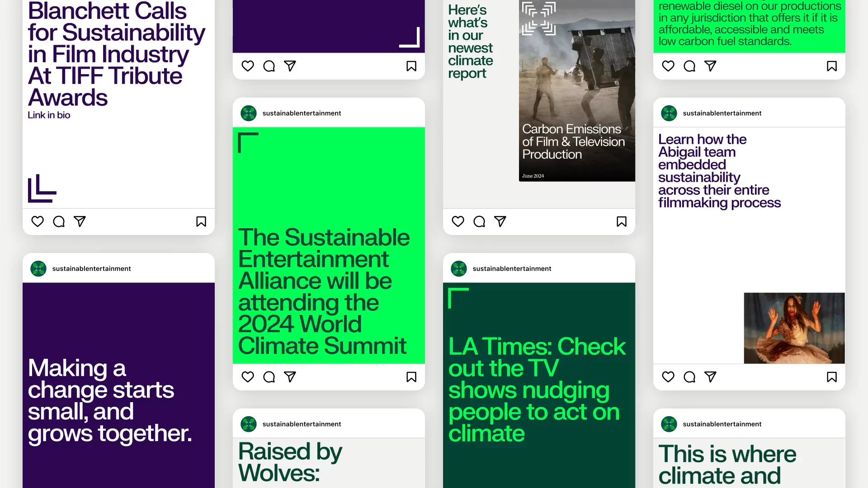Image resolution: width=868 pixels, height=488 pixels.
Task: Save the Abigail team sustainability post
Action: [832, 377]
